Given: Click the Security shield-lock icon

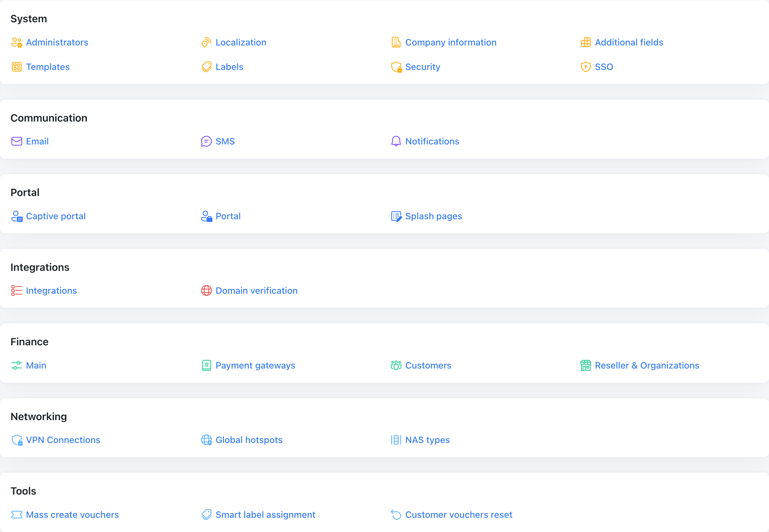Looking at the screenshot, I should tap(396, 67).
